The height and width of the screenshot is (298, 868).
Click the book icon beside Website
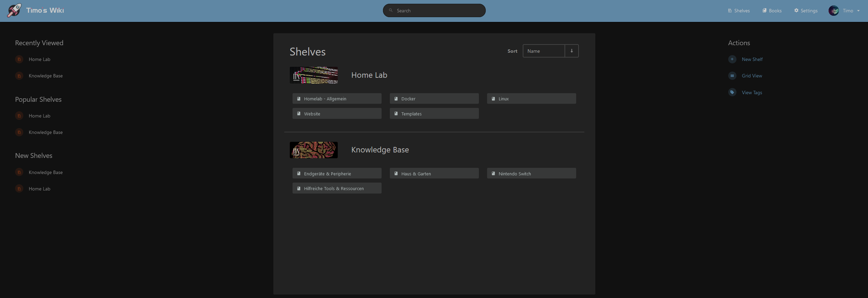tap(299, 113)
